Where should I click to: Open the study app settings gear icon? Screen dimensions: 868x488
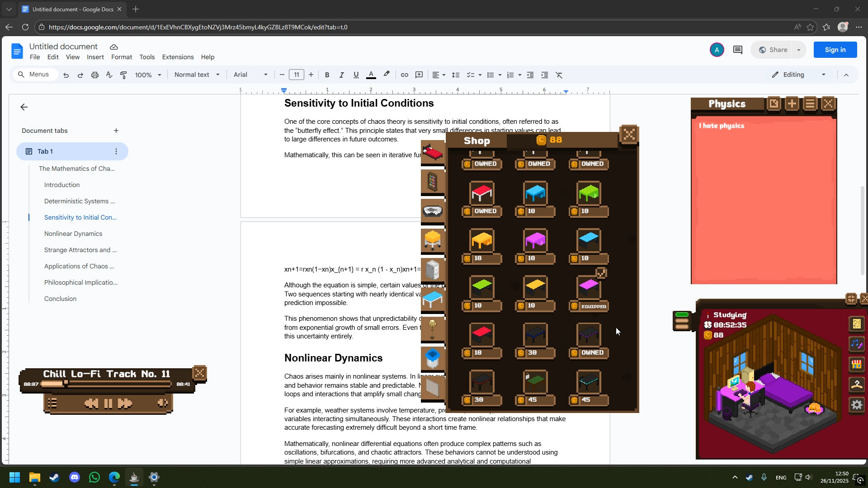858,405
